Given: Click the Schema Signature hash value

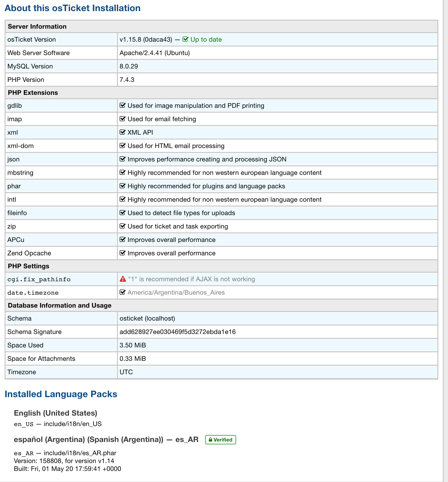Looking at the screenshot, I should tap(177, 332).
